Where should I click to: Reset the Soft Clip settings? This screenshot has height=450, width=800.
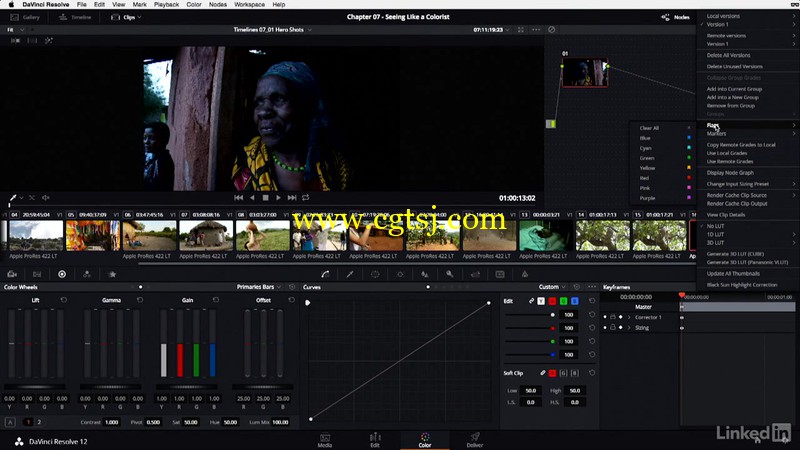coord(592,373)
